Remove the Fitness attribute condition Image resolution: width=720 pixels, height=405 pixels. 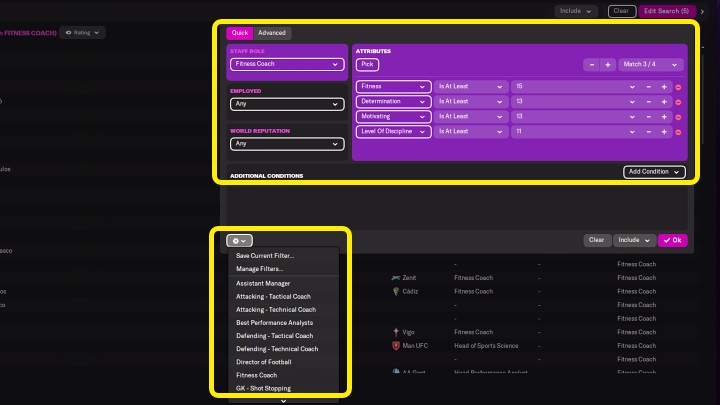[x=678, y=87]
